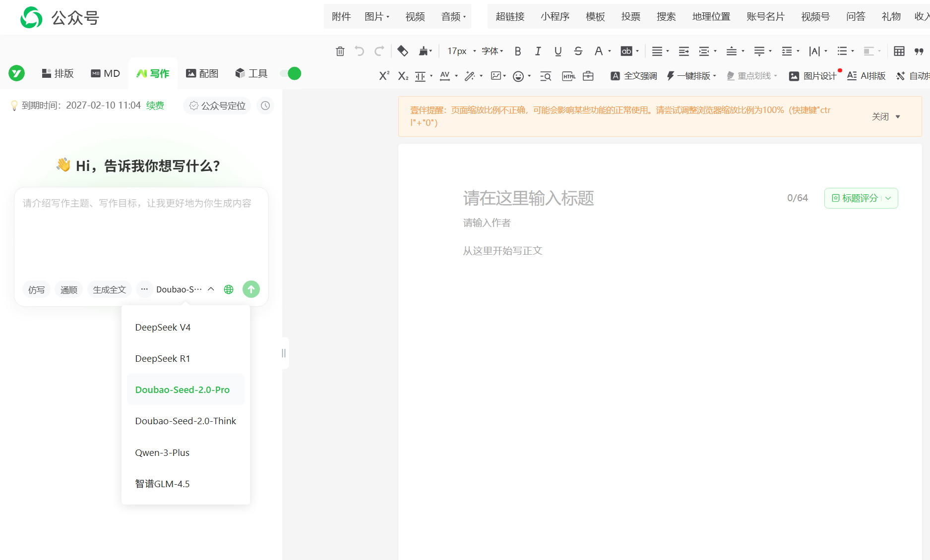Click the 生成全文 chip
930x560 pixels.
109,289
